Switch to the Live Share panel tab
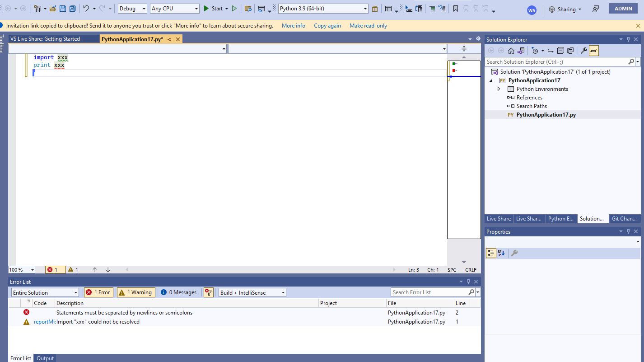This screenshot has height=362, width=644. click(499, 219)
